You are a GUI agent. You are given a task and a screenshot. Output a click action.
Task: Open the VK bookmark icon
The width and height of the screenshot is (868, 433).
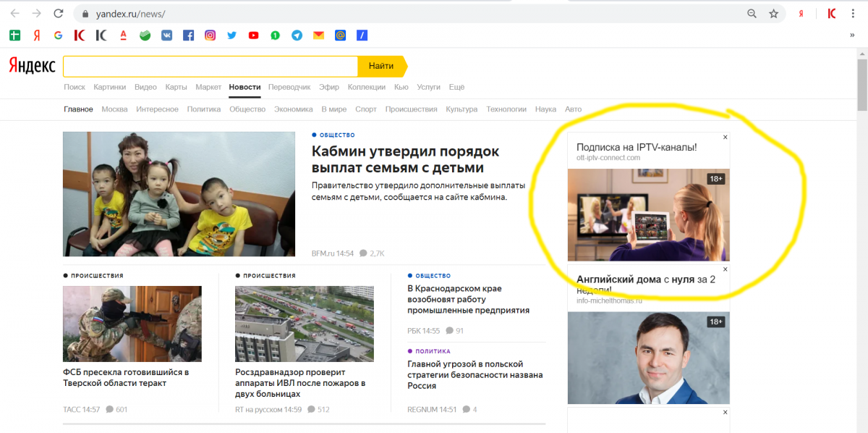coord(166,35)
